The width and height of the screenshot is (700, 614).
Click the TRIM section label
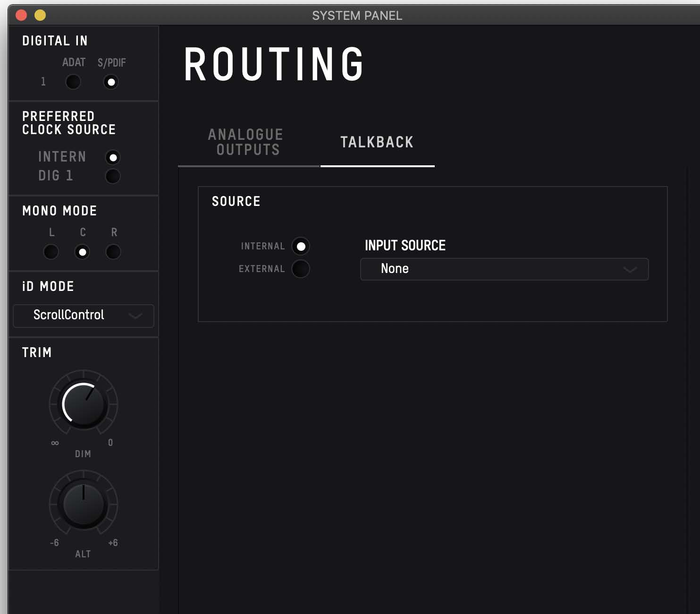coord(37,352)
